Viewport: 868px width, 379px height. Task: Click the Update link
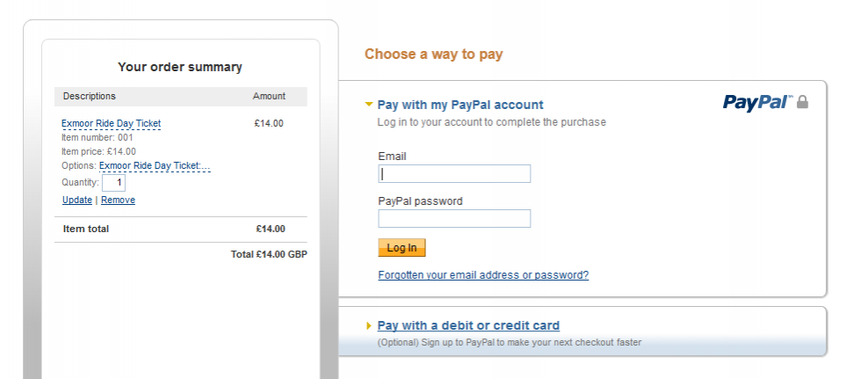[x=77, y=200]
